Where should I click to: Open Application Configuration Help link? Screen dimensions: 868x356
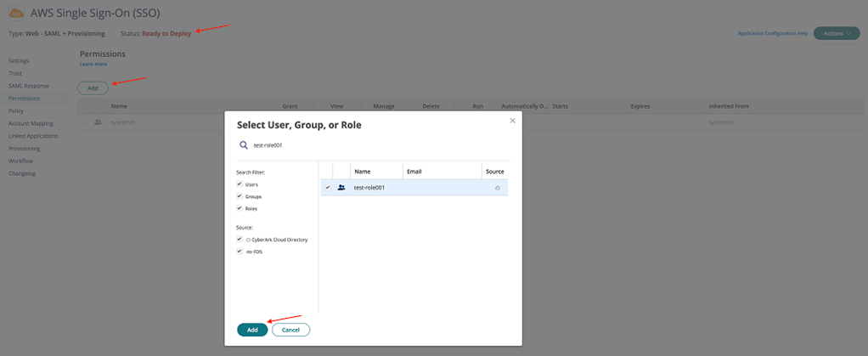pyautogui.click(x=773, y=34)
